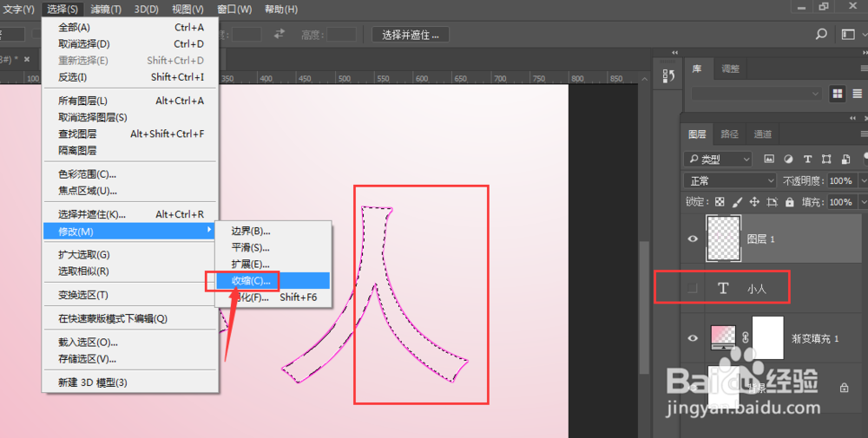The width and height of the screenshot is (868, 438).
Task: Open workspace switcher icon
Action: [849, 35]
